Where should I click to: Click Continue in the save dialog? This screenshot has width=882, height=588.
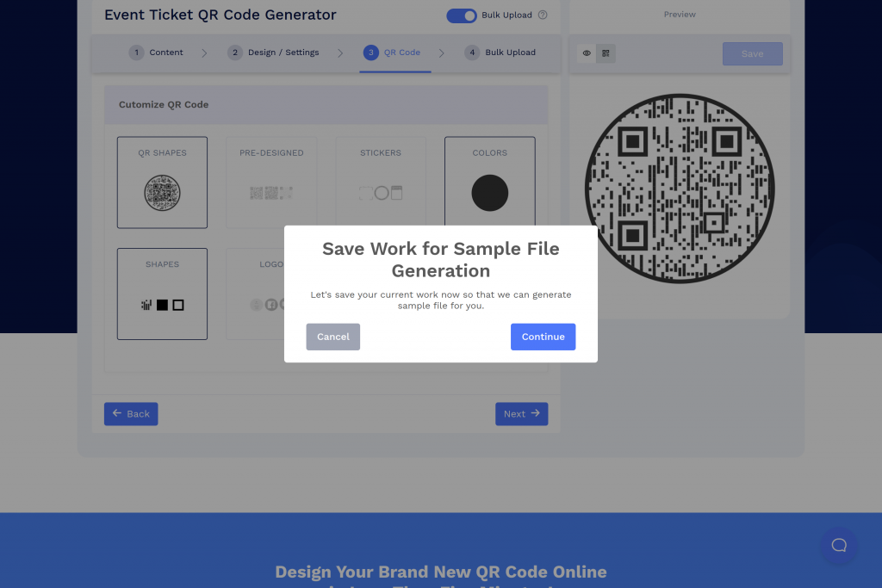click(x=543, y=337)
